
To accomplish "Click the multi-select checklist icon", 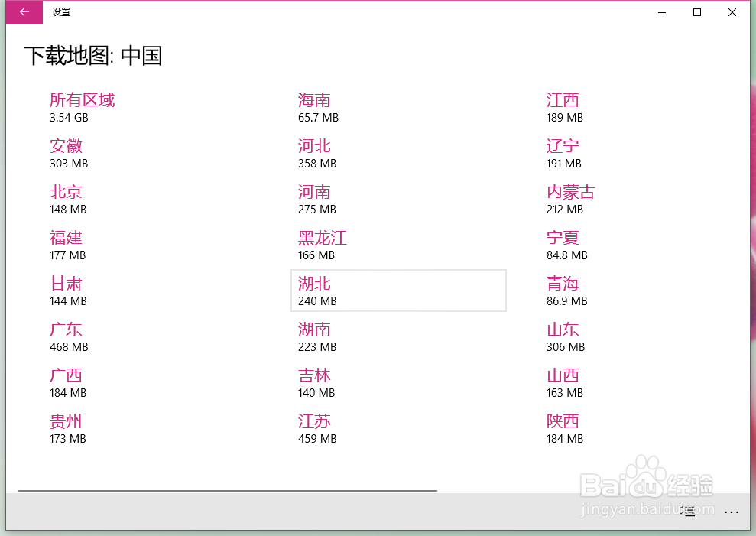I will coord(689,512).
